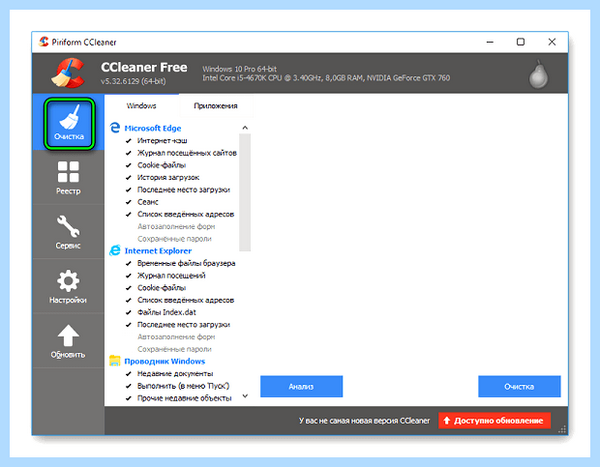Click the Piriform title bar icon
The height and width of the screenshot is (467, 600).
tap(44, 42)
